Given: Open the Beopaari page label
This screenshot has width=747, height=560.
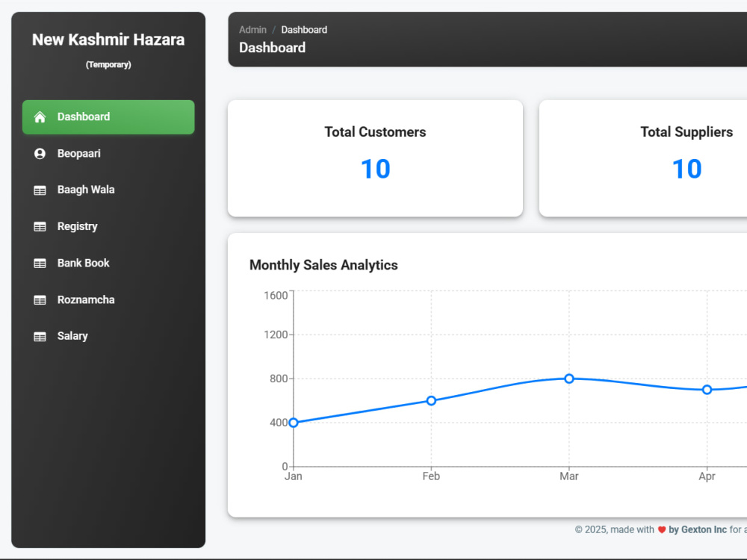Looking at the screenshot, I should [x=79, y=153].
